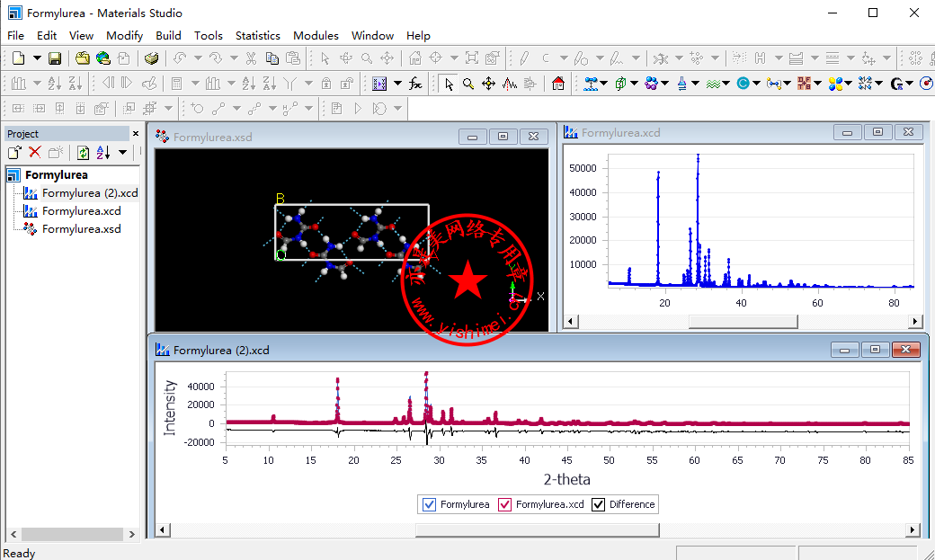
Task: Click the right scroll arrow of Formylurea.xcd chart
Action: [914, 322]
